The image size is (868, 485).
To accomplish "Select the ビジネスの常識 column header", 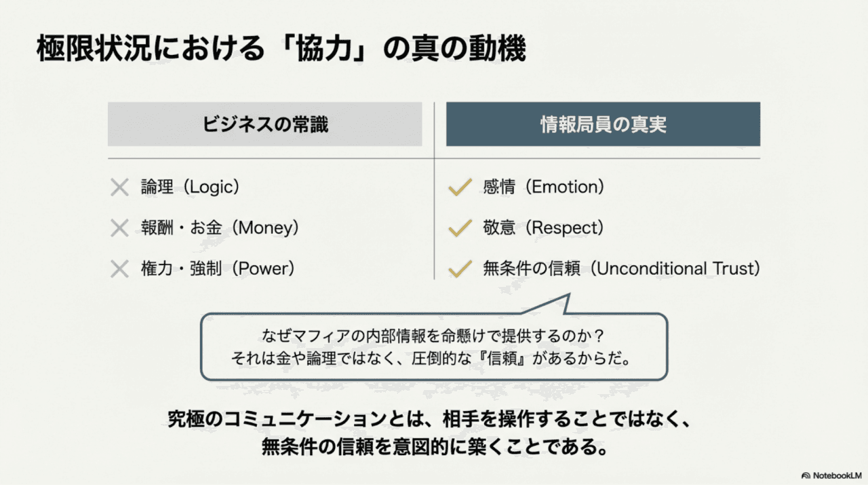I will tap(264, 125).
